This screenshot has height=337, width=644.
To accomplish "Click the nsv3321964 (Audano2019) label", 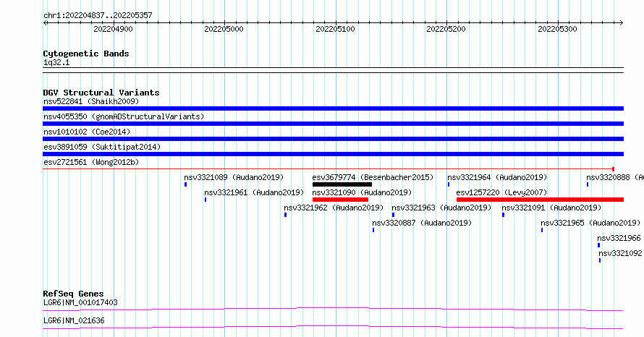I will click(x=497, y=177).
